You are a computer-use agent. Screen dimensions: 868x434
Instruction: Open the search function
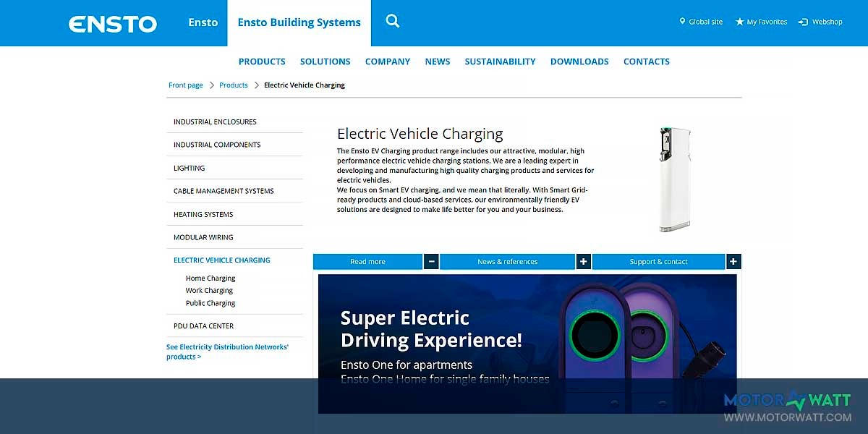pos(392,21)
